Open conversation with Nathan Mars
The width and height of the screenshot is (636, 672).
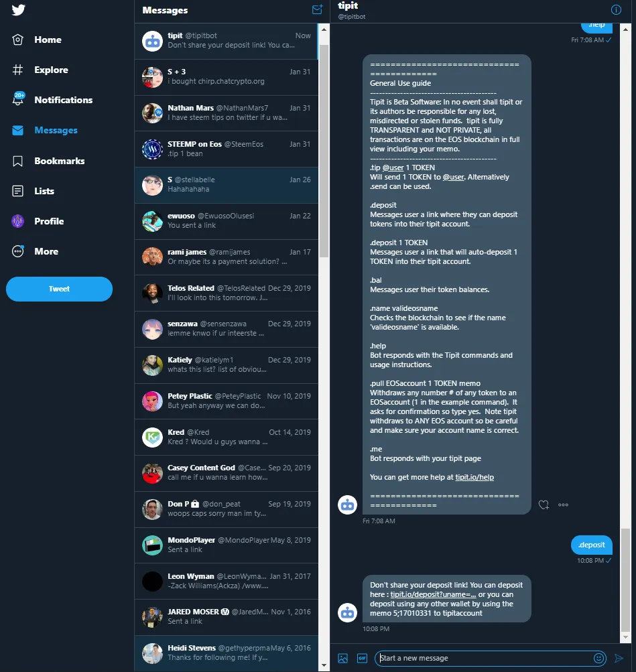227,113
